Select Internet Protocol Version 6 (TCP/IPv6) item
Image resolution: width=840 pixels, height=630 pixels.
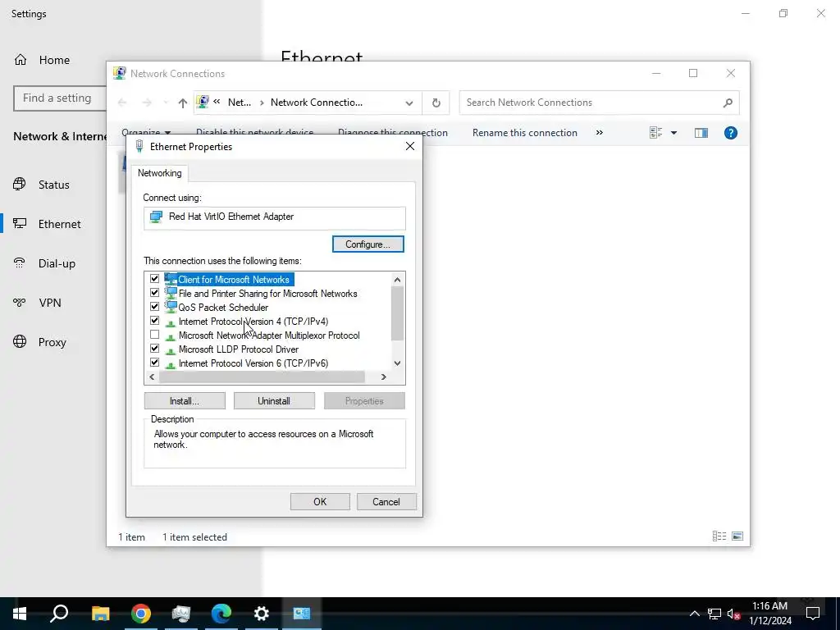(253, 363)
